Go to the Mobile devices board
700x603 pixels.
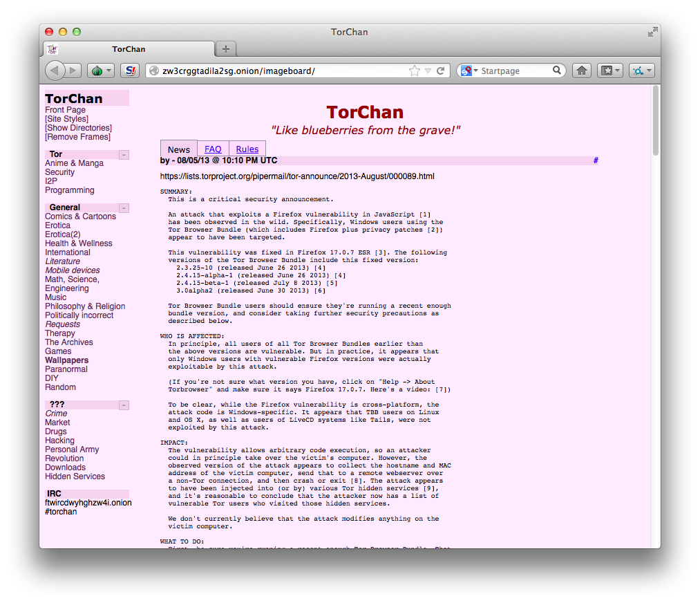click(x=73, y=270)
